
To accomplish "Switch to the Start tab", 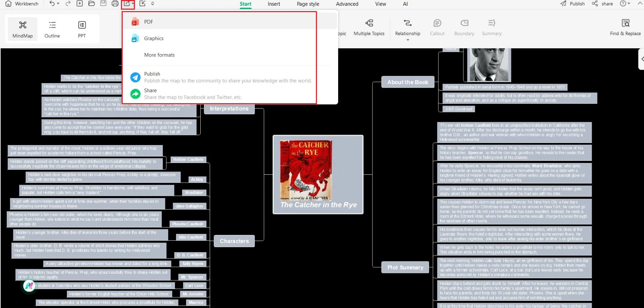I will (x=245, y=4).
